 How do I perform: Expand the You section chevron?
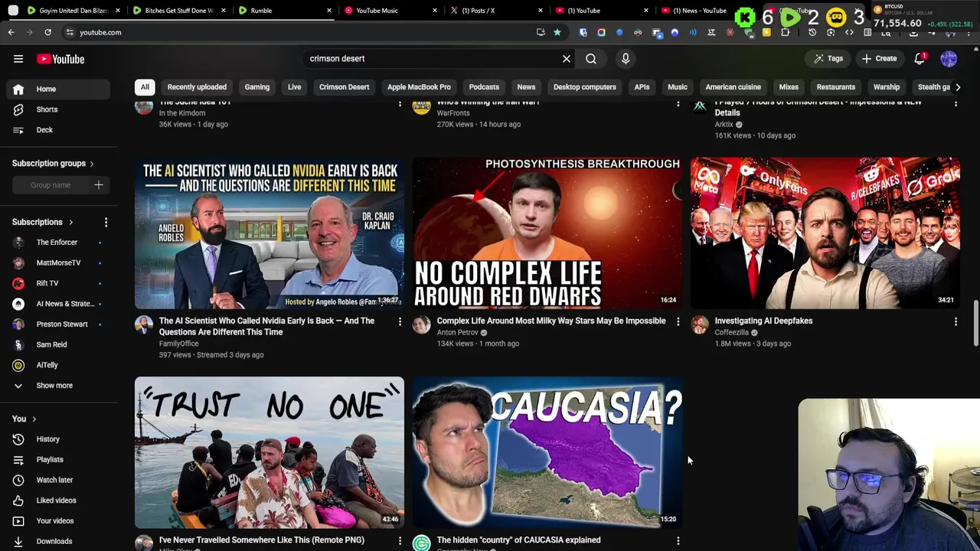(x=34, y=419)
